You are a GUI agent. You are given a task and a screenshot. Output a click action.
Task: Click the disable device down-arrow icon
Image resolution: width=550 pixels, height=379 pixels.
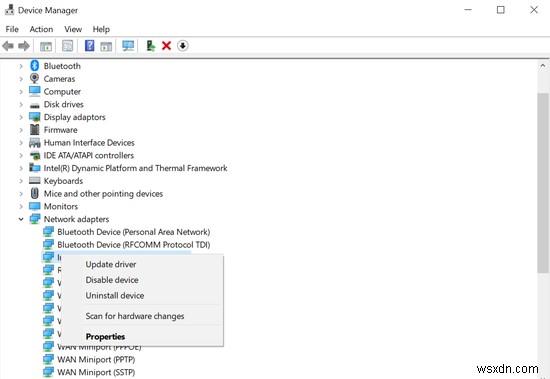182,46
